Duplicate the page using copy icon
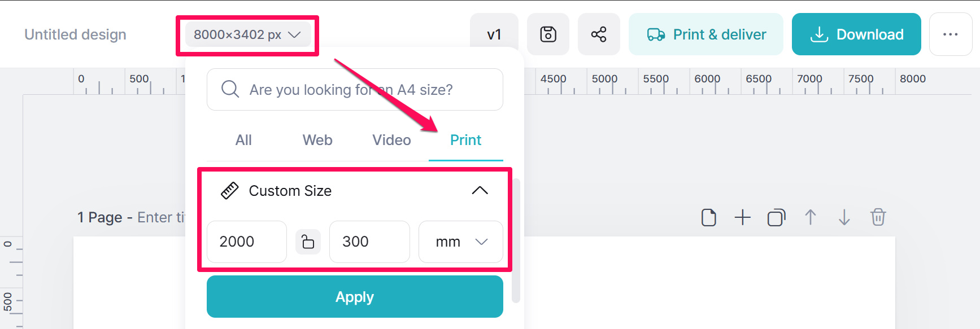Viewport: 980px width, 329px height. [x=776, y=217]
